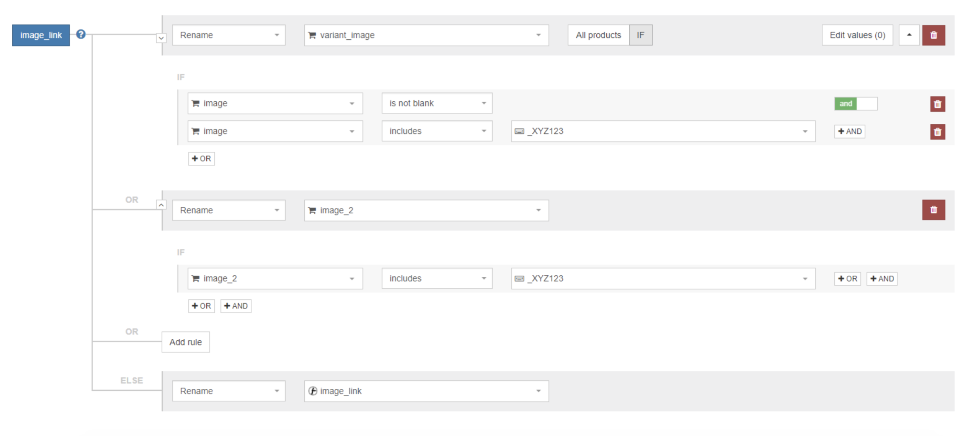The image size is (980, 436).
Task: Click the chevron expander before the image_2 rule
Action: (161, 205)
